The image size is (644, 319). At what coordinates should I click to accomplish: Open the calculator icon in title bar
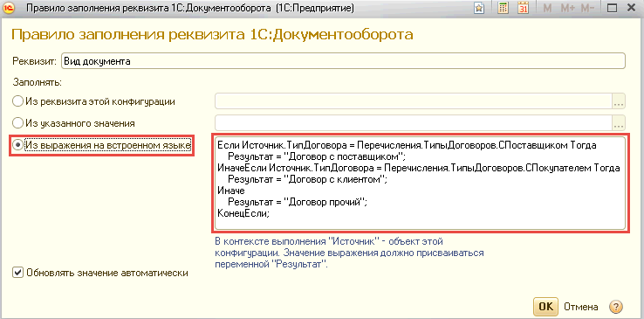[x=503, y=8]
